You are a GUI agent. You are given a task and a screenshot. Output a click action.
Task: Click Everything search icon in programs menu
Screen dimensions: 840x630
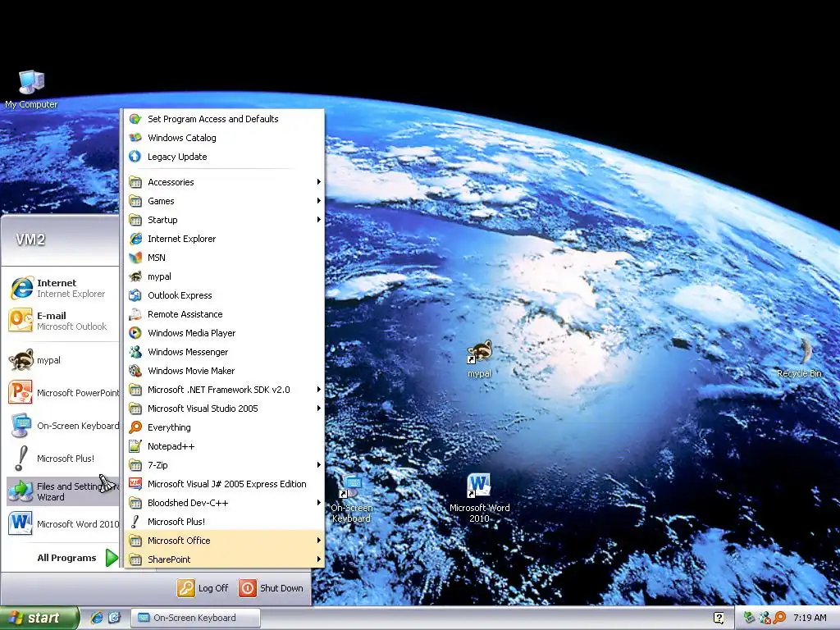135,427
